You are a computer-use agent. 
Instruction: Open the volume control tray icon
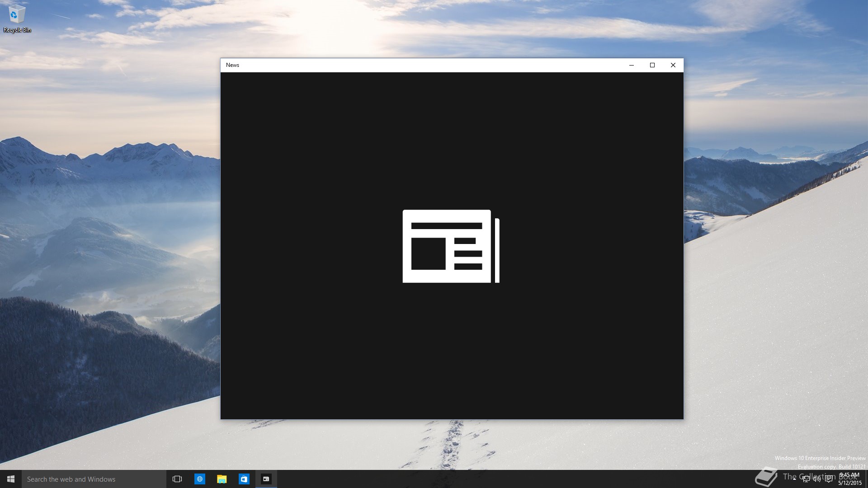click(817, 479)
